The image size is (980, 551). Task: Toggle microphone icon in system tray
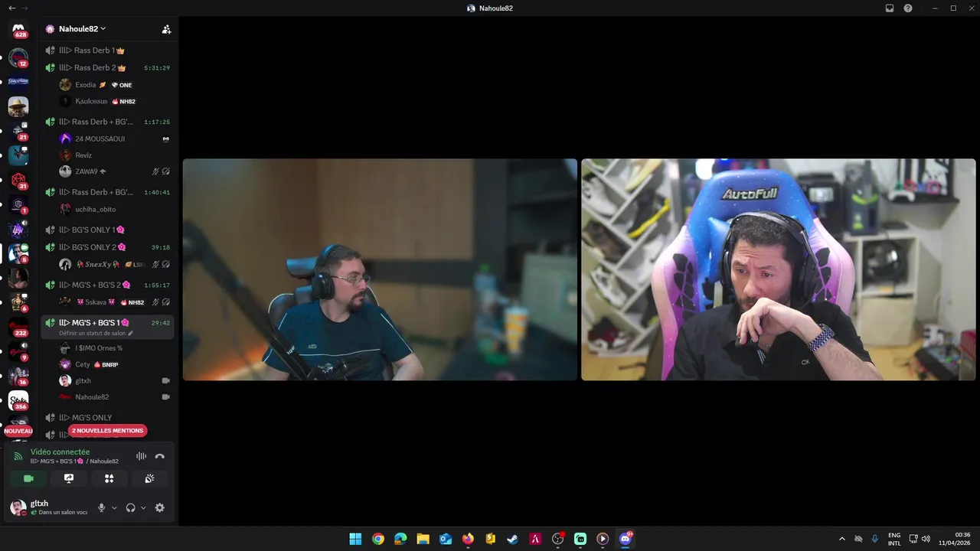click(x=875, y=539)
